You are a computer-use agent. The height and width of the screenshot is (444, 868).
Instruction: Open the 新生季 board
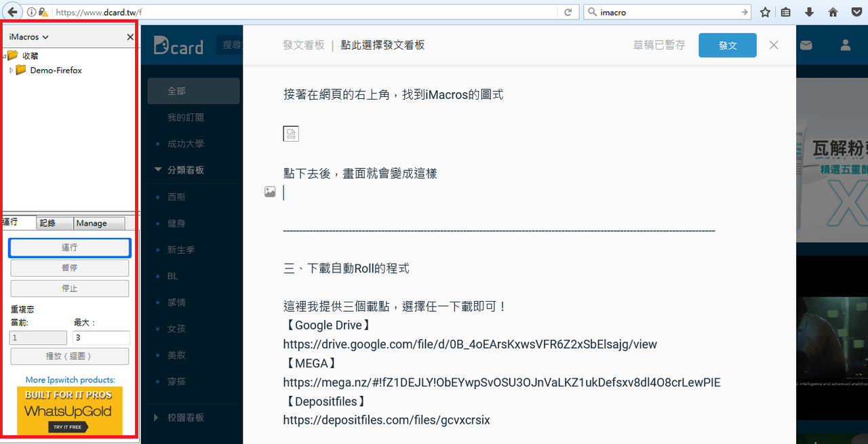pos(181,249)
